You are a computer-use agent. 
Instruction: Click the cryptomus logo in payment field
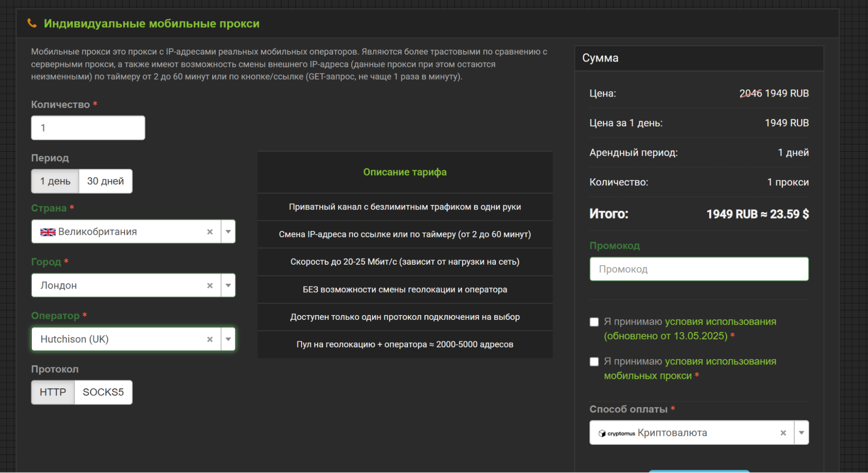pos(617,433)
